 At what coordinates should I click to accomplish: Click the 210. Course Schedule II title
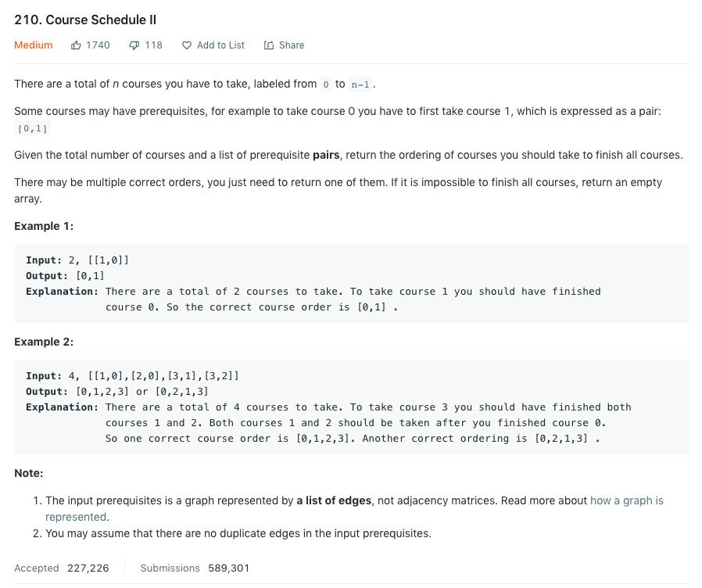point(85,20)
